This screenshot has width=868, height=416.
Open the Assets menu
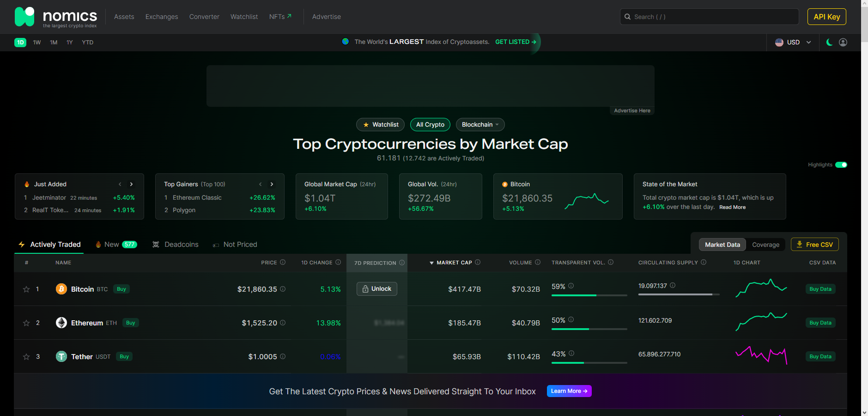(124, 17)
